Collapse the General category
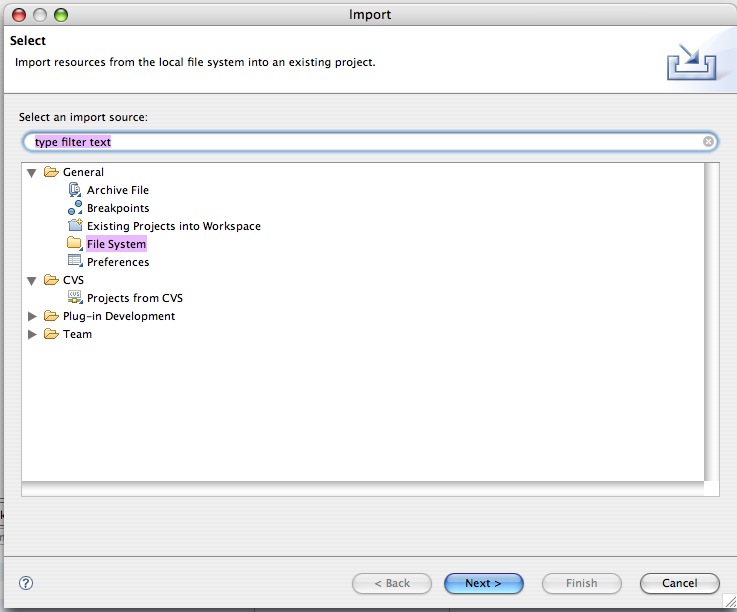The width and height of the screenshot is (737, 612). [x=33, y=172]
